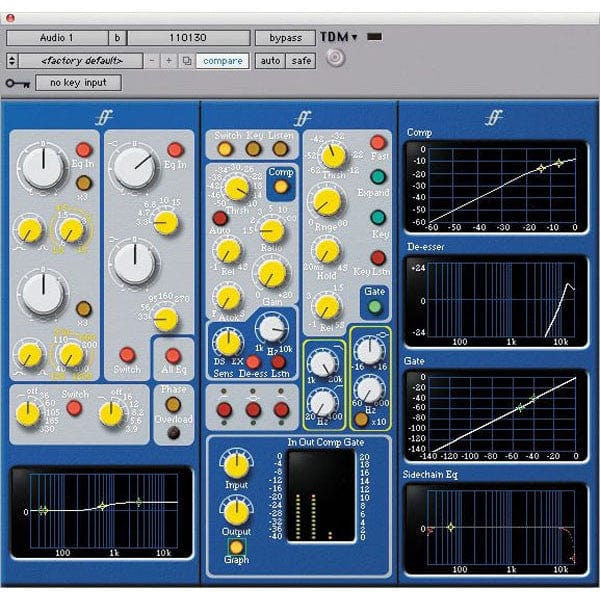
Task: Click the 110130 plug-in selector
Action: coord(189,38)
